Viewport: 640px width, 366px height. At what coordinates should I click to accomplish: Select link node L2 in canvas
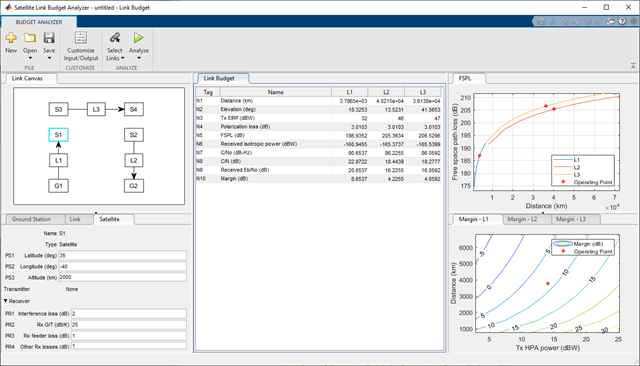click(x=133, y=160)
